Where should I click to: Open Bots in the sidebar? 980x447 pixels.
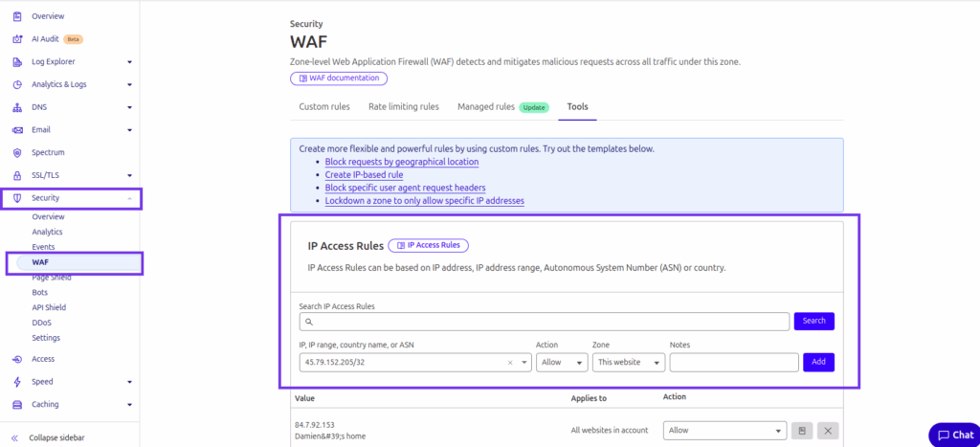click(x=40, y=293)
